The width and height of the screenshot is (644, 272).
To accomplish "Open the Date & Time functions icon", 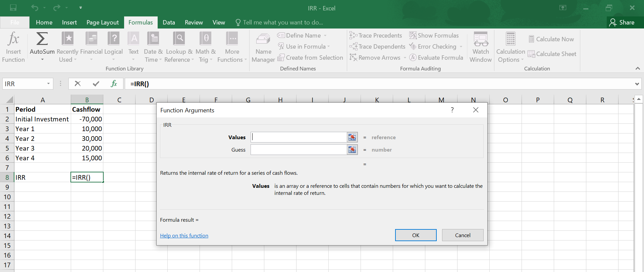I will pos(153,39).
